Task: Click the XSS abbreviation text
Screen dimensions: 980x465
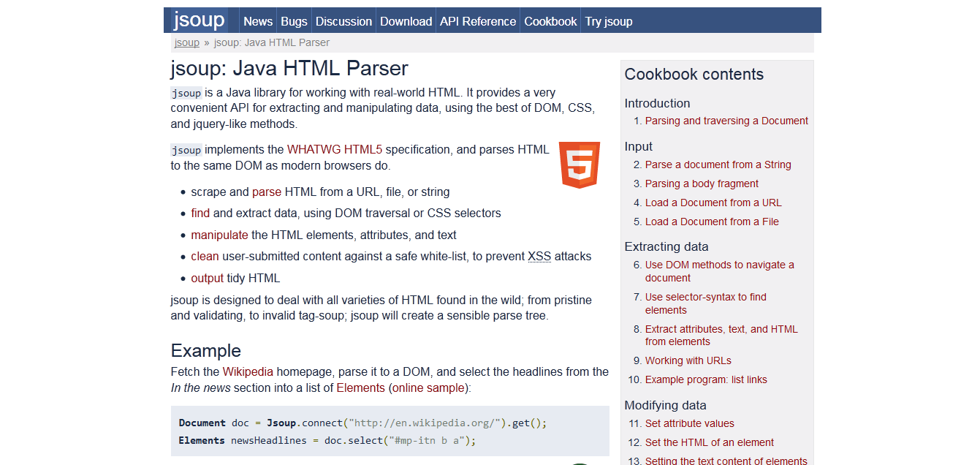Action: [x=539, y=257]
